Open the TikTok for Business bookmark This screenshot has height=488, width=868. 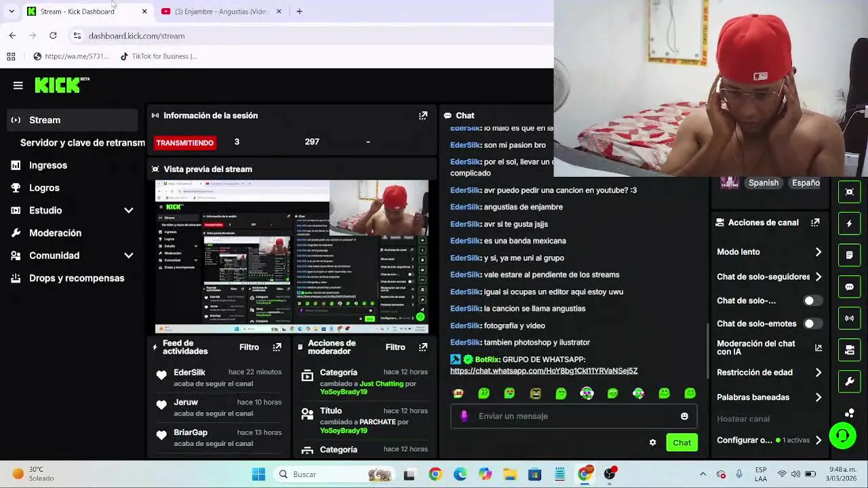(159, 56)
